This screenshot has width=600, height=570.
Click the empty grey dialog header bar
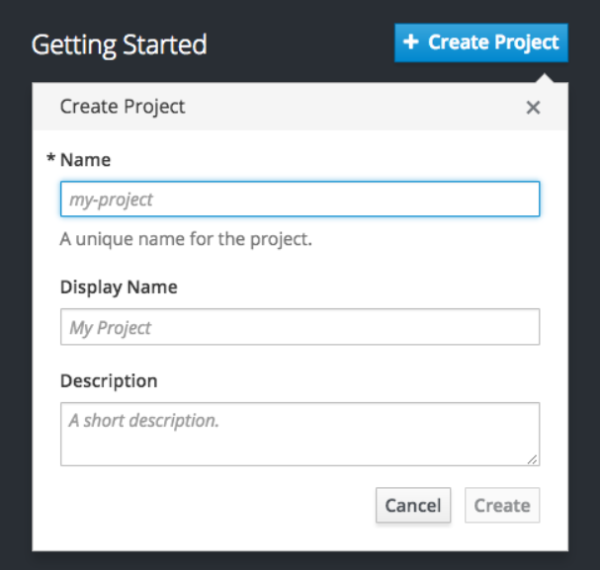(x=350, y=106)
